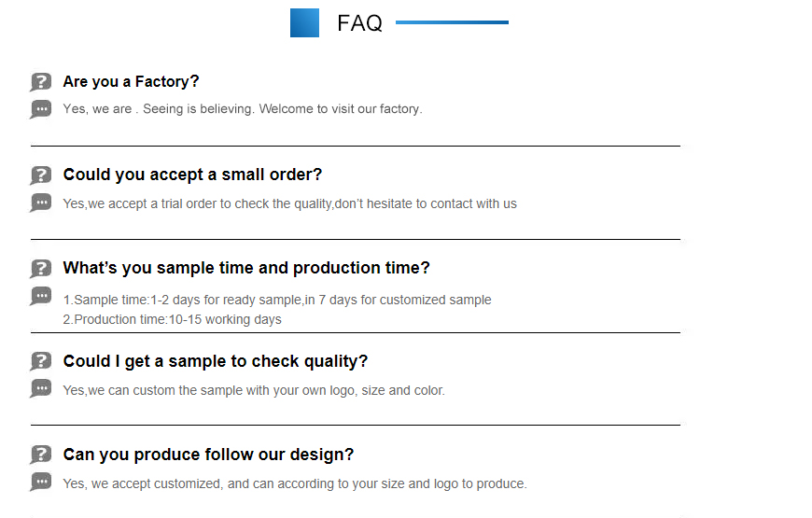Click 'Seeing is believing' answer text
812x518 pixels.
click(198, 109)
